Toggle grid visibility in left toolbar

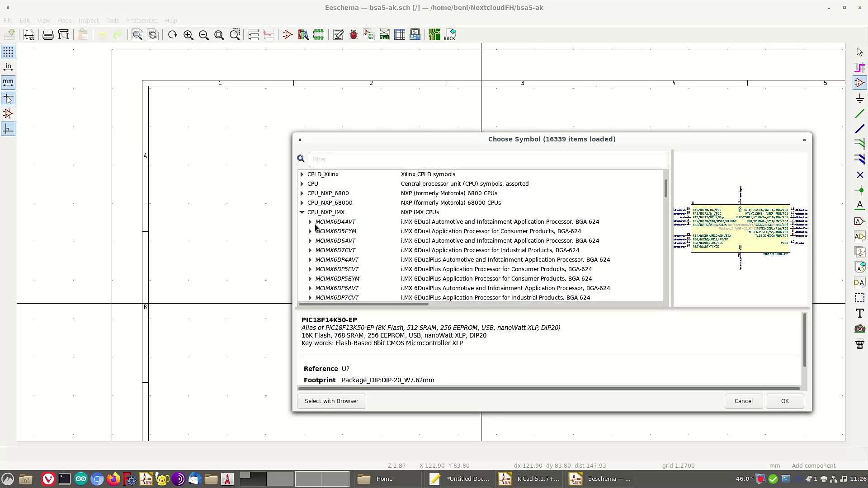(x=8, y=52)
